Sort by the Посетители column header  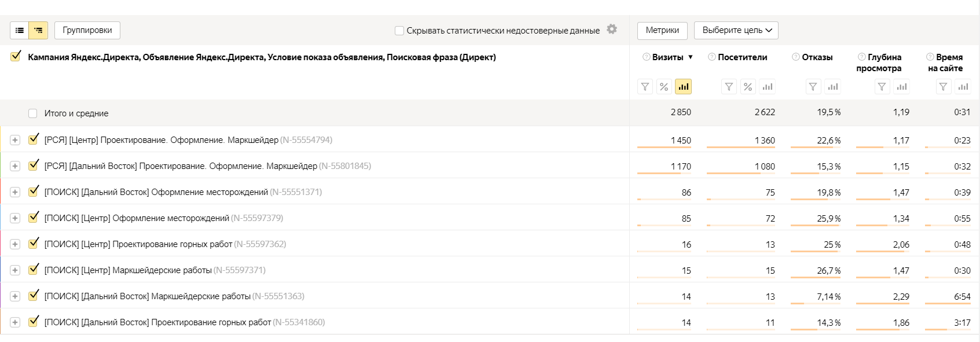tap(742, 57)
